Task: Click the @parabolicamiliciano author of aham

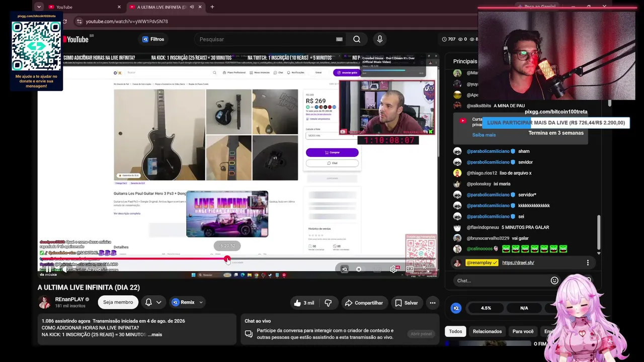Action: point(488,151)
